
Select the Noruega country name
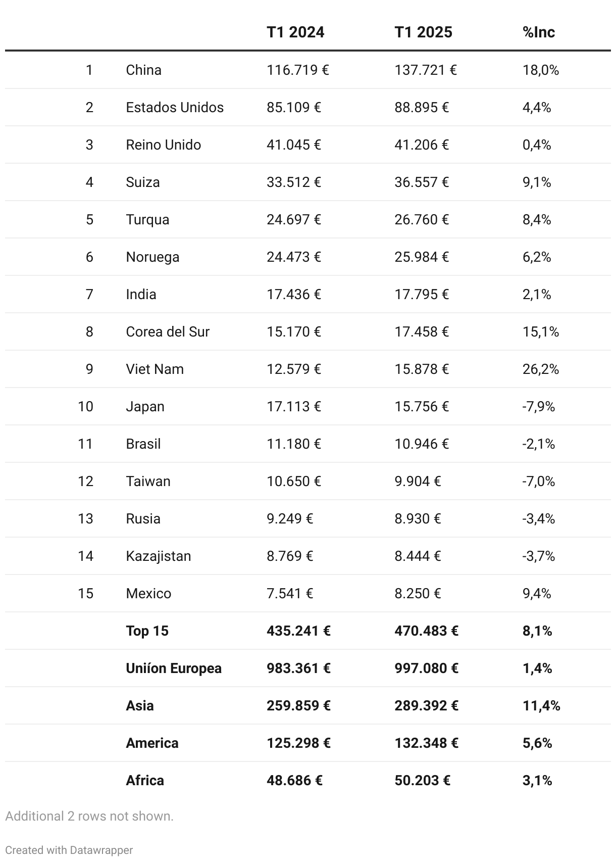point(152,257)
